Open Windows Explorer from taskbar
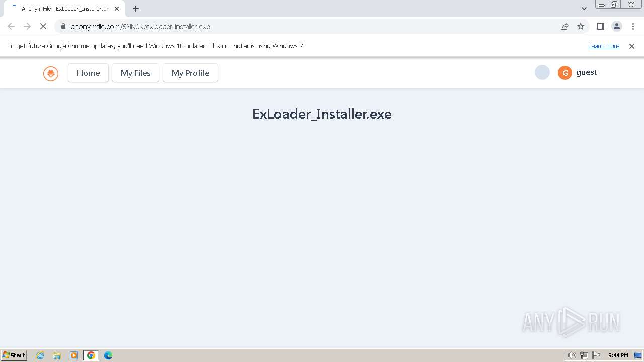The image size is (644, 362). click(57, 355)
